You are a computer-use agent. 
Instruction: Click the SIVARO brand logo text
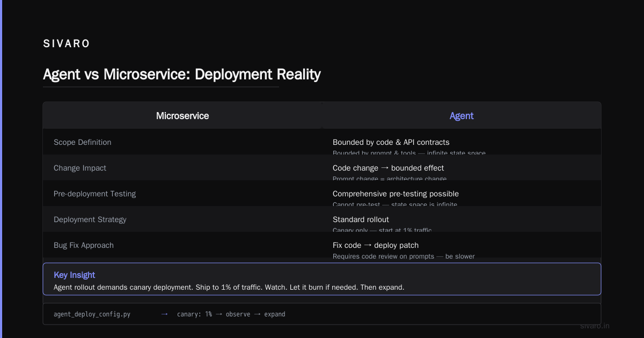coord(67,44)
